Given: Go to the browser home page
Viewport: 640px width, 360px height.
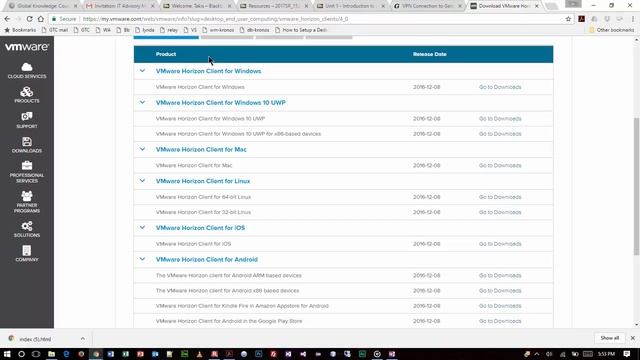Looking at the screenshot, I should [41, 19].
